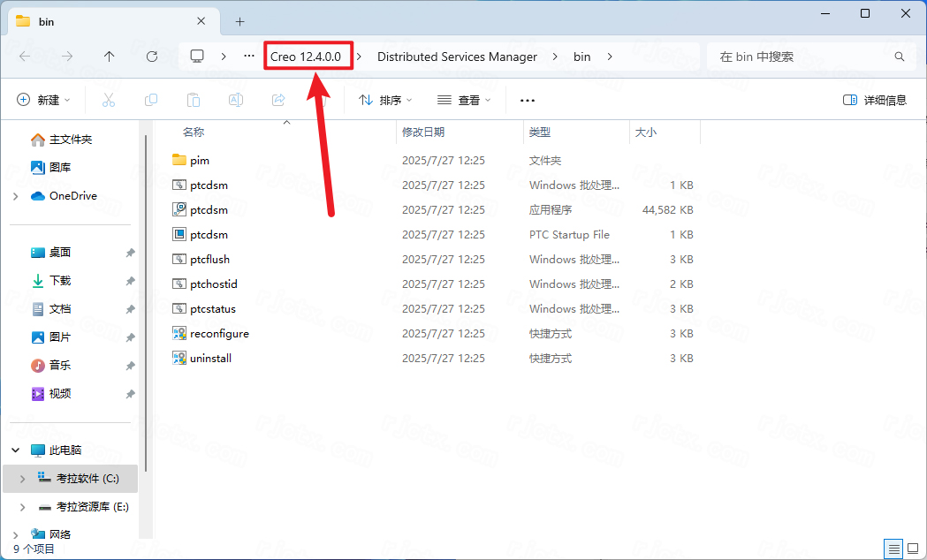This screenshot has height=560, width=927.
Task: Click Distributed Services Manager breadcrumb
Action: pyautogui.click(x=457, y=57)
